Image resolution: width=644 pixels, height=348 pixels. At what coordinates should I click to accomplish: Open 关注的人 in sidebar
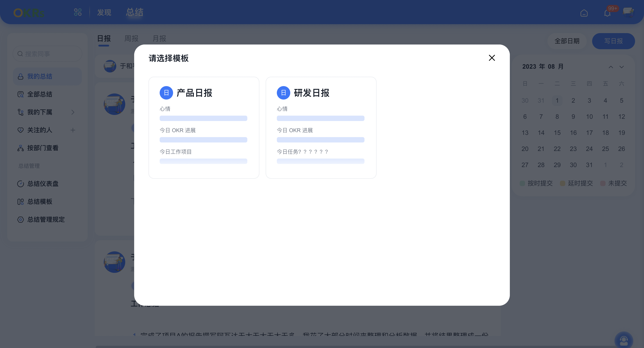pos(47,130)
